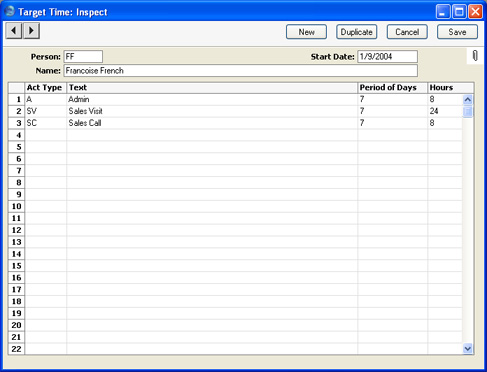Screen dimensions: 487x372
Task: Click the New button
Action: pyautogui.click(x=306, y=32)
